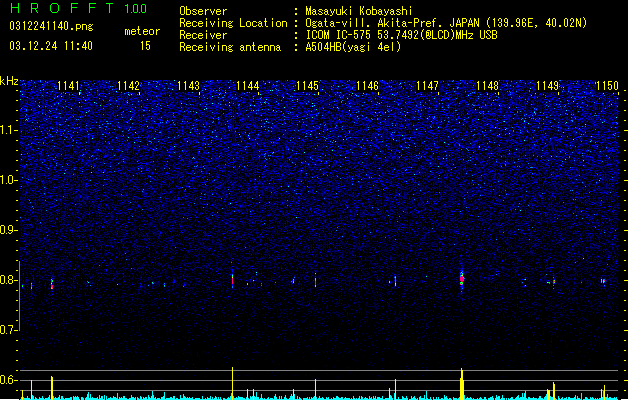Click observer name Masayuki Kobayashi
This screenshot has width=629, height=400.
359,11
